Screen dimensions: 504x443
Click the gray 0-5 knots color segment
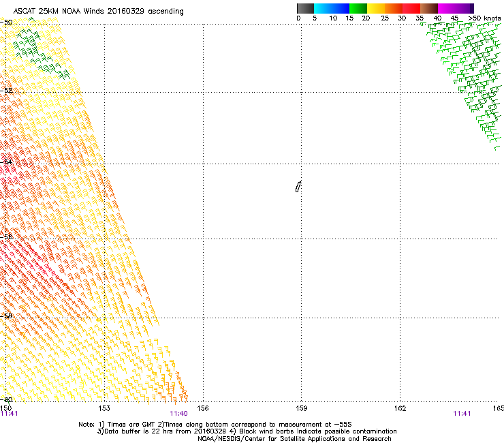[x=305, y=8]
